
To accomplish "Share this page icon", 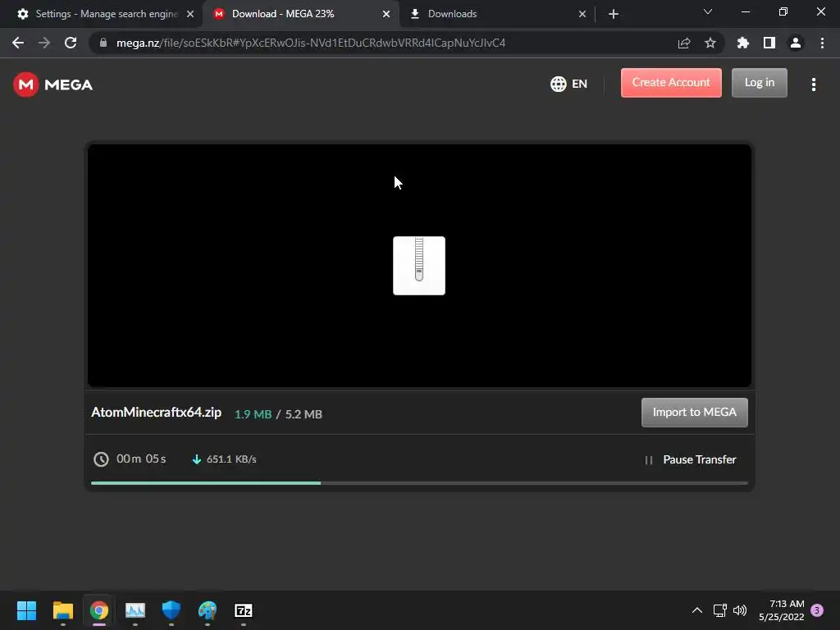I will 684,43.
